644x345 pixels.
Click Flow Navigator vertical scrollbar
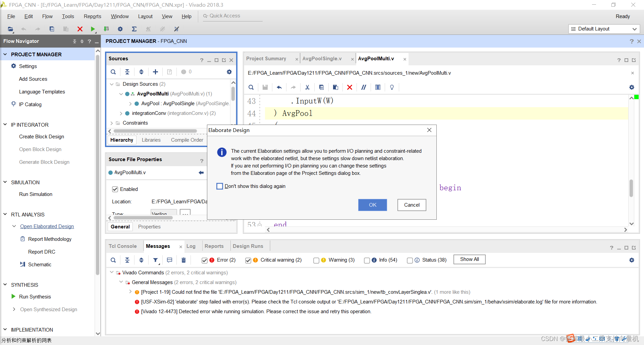tap(98, 164)
